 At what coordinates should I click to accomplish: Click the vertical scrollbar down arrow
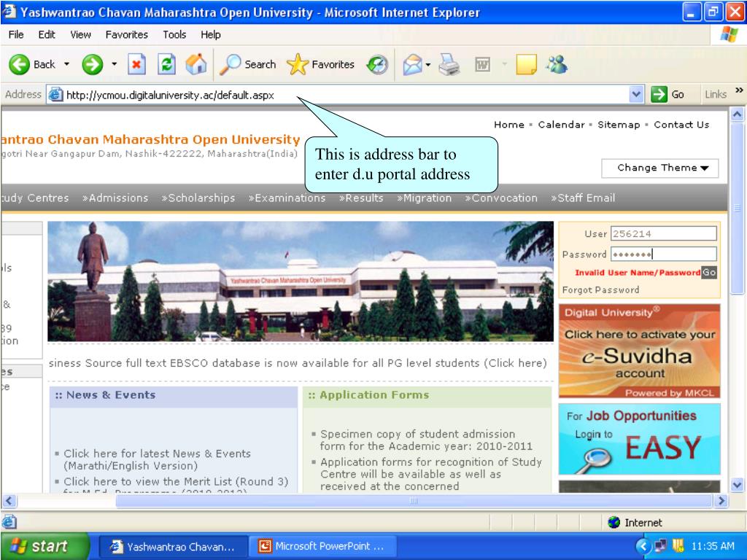[737, 485]
